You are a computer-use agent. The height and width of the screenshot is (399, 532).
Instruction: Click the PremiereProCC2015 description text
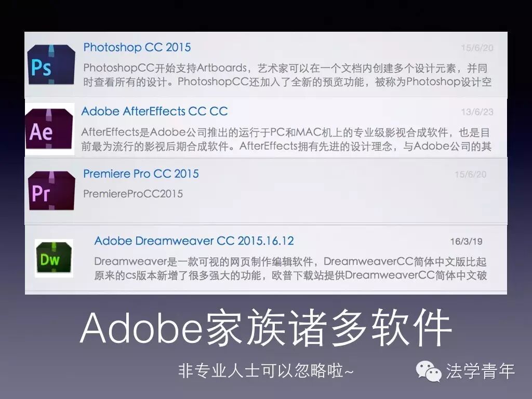coord(133,194)
